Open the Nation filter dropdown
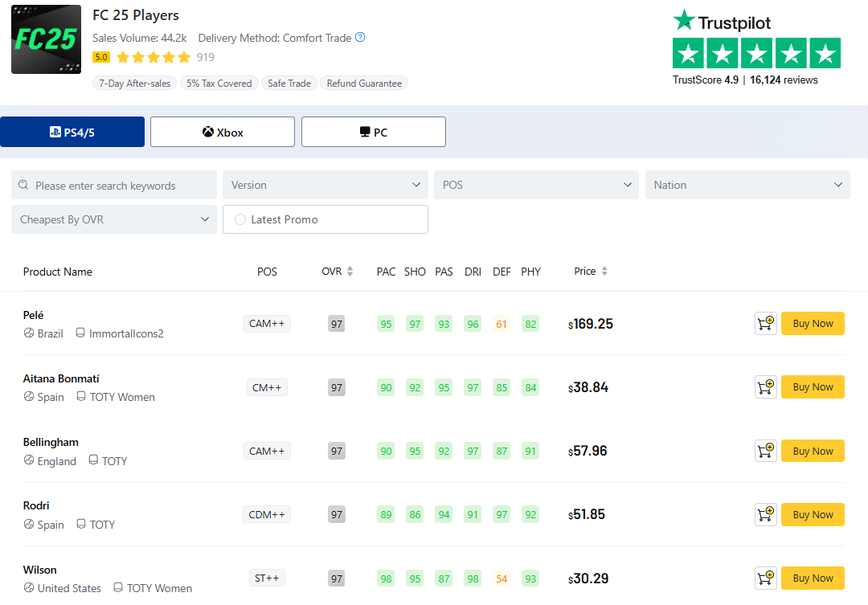The image size is (868, 605). tap(747, 185)
